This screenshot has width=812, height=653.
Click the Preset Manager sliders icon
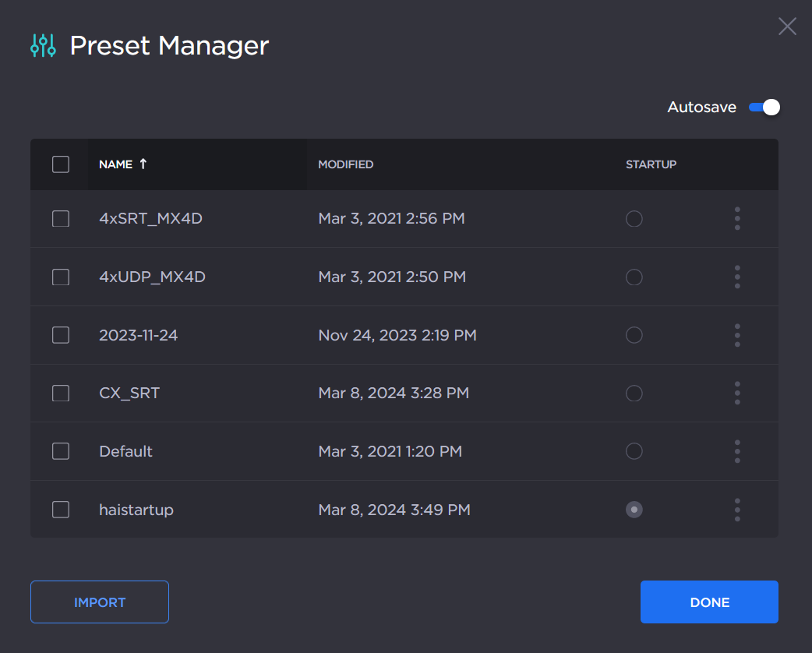click(x=43, y=46)
